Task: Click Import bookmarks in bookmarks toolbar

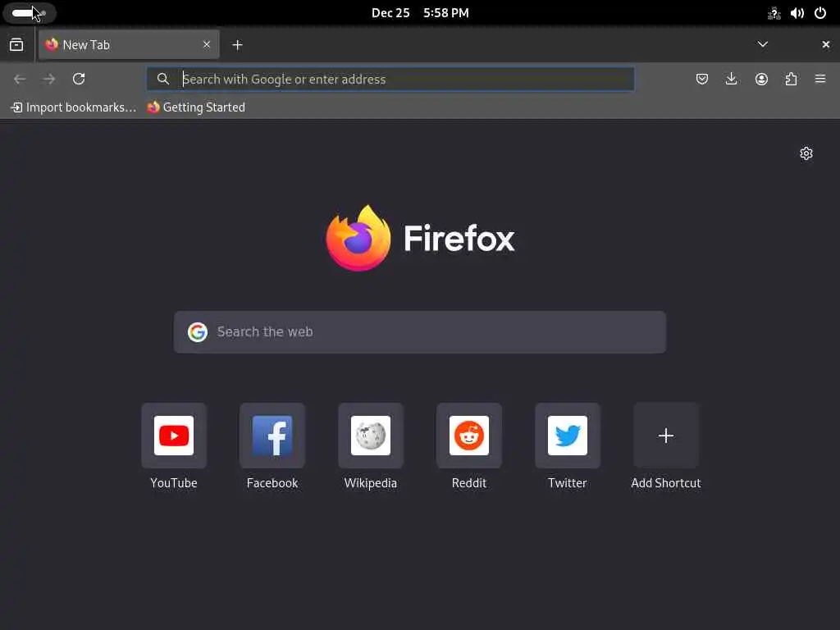Action: (x=73, y=107)
